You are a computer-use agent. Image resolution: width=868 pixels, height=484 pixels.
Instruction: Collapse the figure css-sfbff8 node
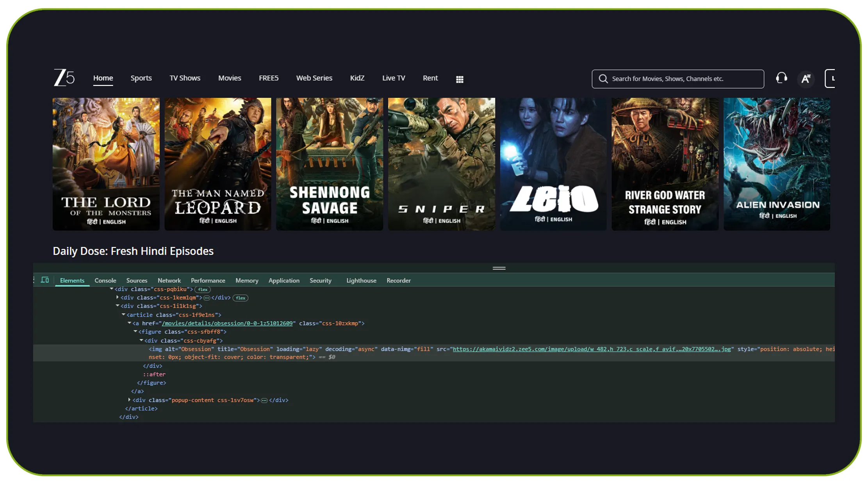[135, 331]
